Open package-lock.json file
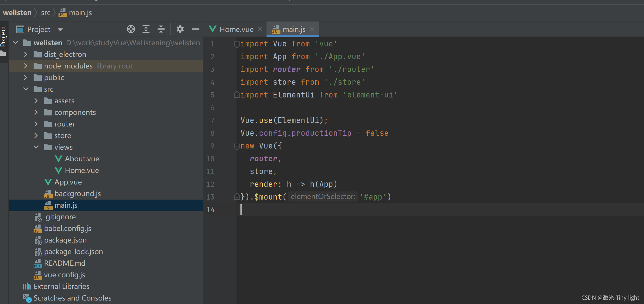The height and width of the screenshot is (304, 644). coord(73,251)
